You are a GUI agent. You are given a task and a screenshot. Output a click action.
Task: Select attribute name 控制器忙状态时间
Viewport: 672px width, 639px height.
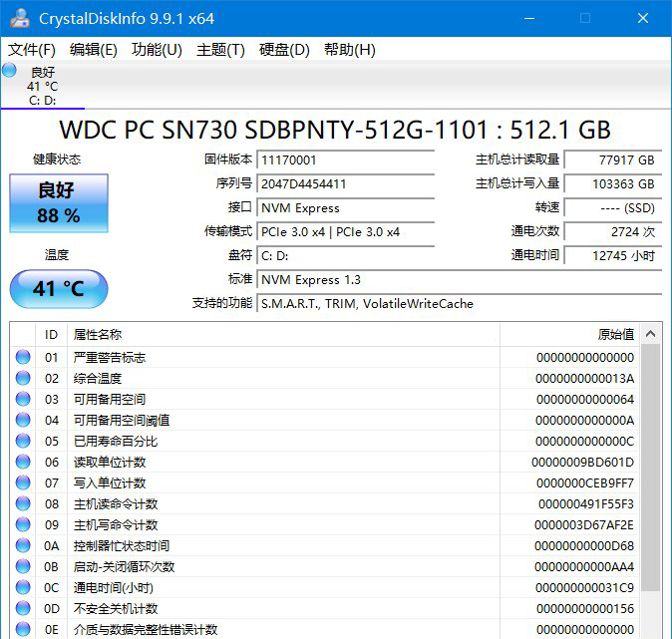click(122, 546)
